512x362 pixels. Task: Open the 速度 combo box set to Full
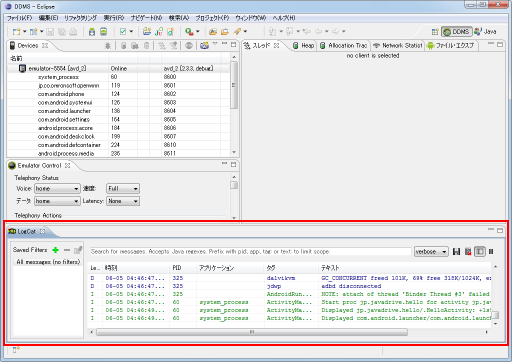[123, 189]
